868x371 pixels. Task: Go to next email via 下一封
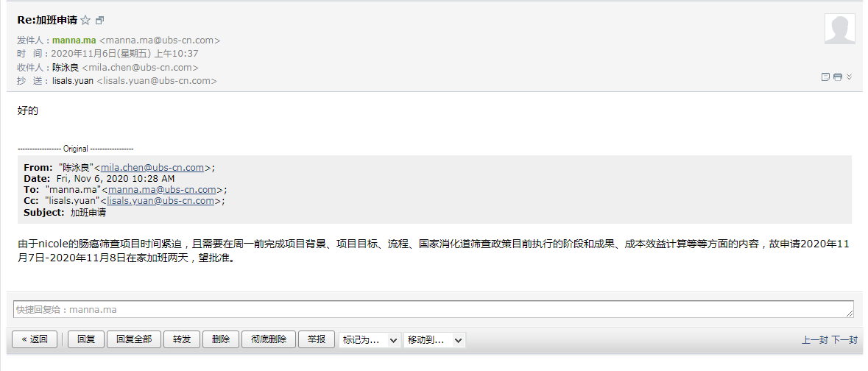[x=844, y=340]
